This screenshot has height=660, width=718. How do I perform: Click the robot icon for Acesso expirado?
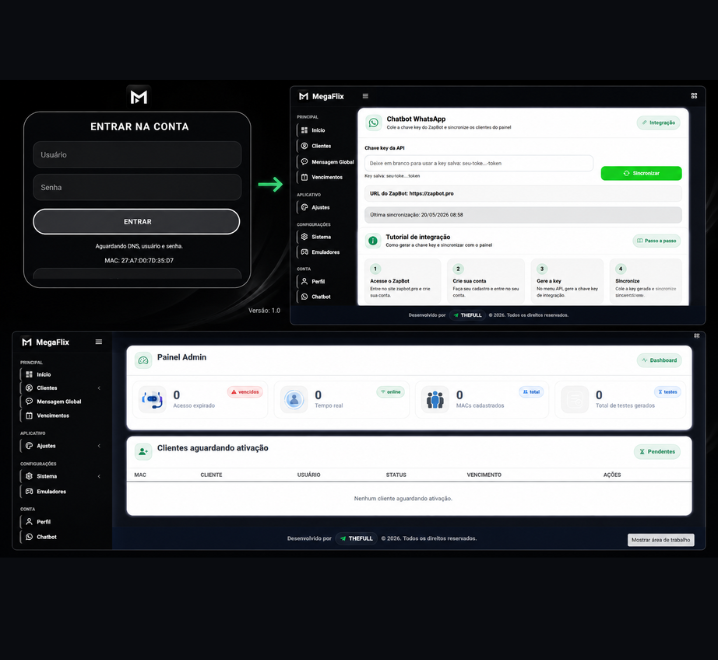[x=152, y=399]
